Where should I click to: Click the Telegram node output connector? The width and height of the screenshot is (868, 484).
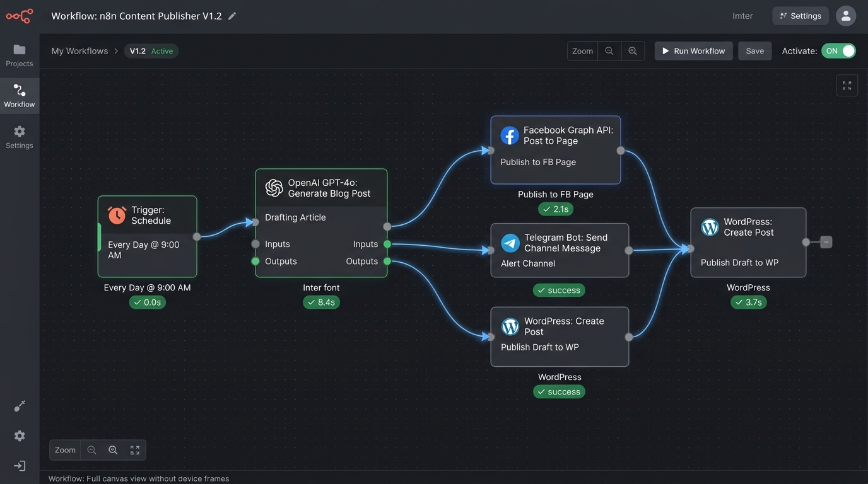[x=629, y=250]
